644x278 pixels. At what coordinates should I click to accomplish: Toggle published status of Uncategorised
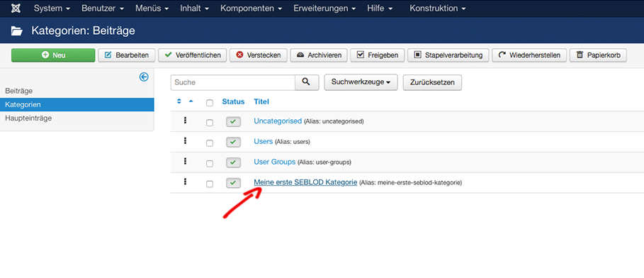233,122
